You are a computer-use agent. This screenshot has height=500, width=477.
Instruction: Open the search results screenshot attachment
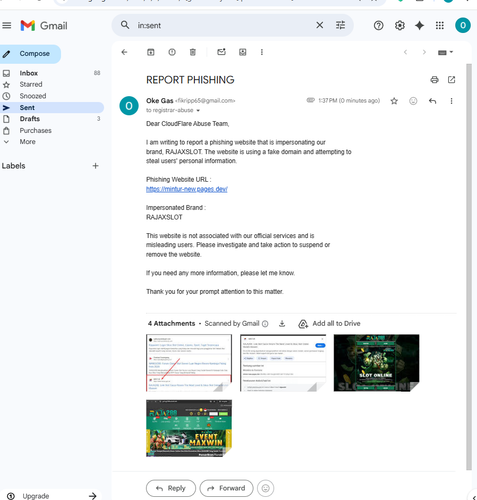point(189,363)
